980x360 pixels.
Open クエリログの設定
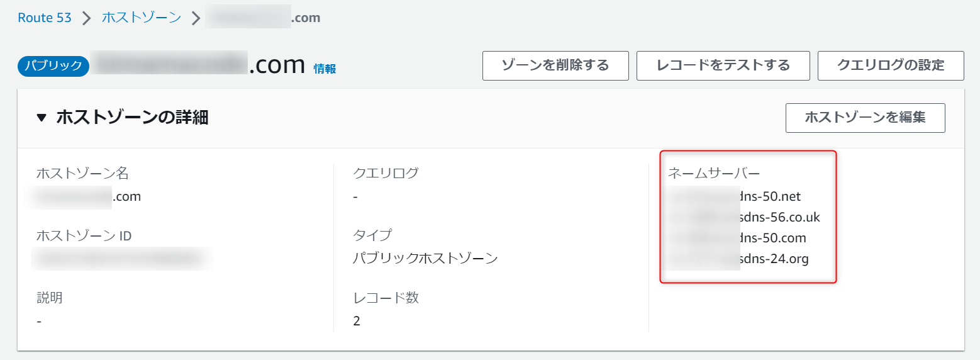point(891,65)
